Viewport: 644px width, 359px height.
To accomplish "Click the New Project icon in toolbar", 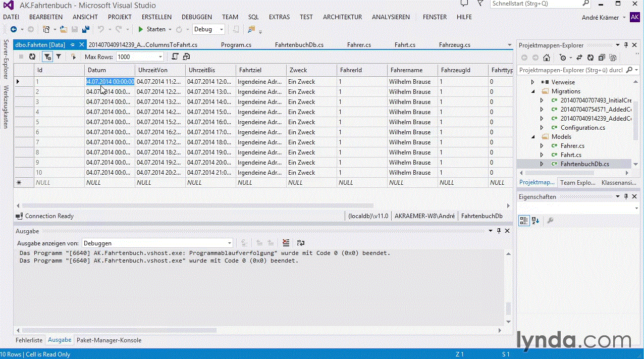I will tap(46, 29).
